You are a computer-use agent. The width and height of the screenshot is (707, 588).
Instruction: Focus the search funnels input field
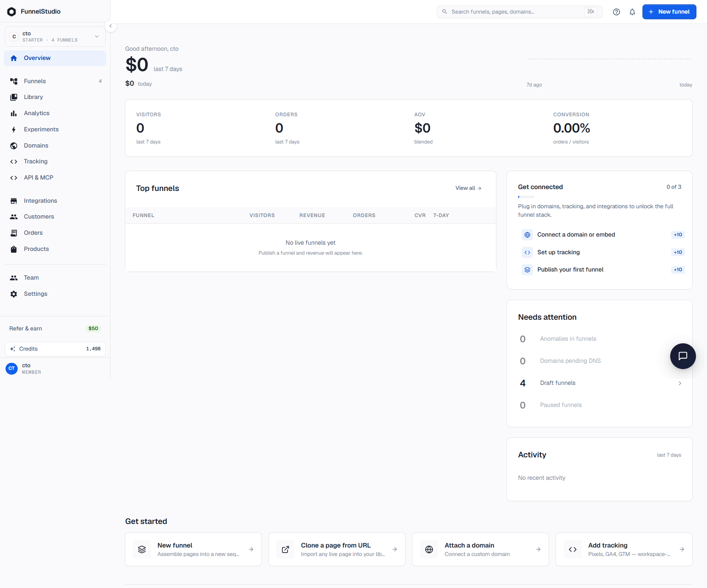519,12
